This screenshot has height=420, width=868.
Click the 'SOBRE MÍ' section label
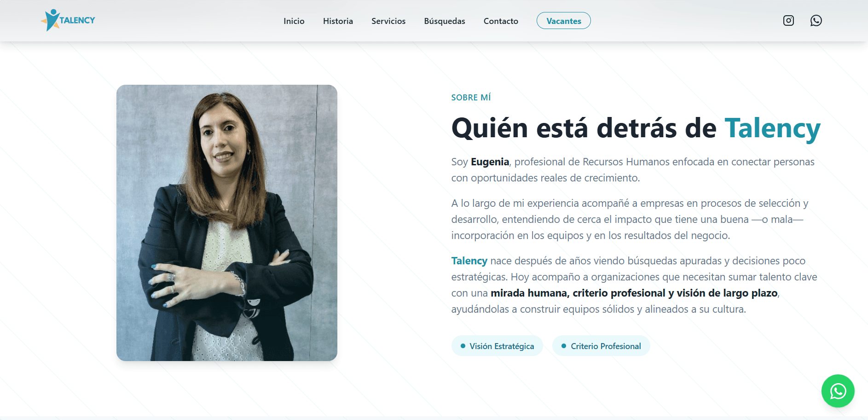[471, 98]
